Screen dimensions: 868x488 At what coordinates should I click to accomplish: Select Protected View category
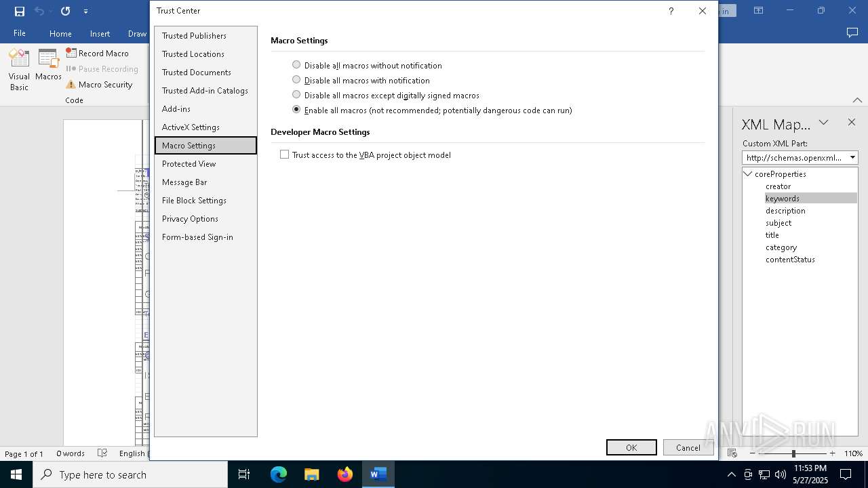click(x=205, y=164)
